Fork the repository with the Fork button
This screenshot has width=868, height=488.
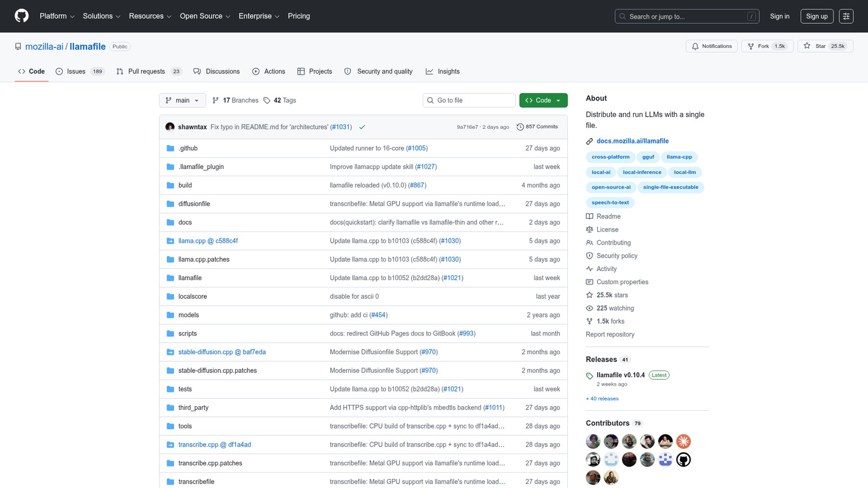tap(767, 46)
